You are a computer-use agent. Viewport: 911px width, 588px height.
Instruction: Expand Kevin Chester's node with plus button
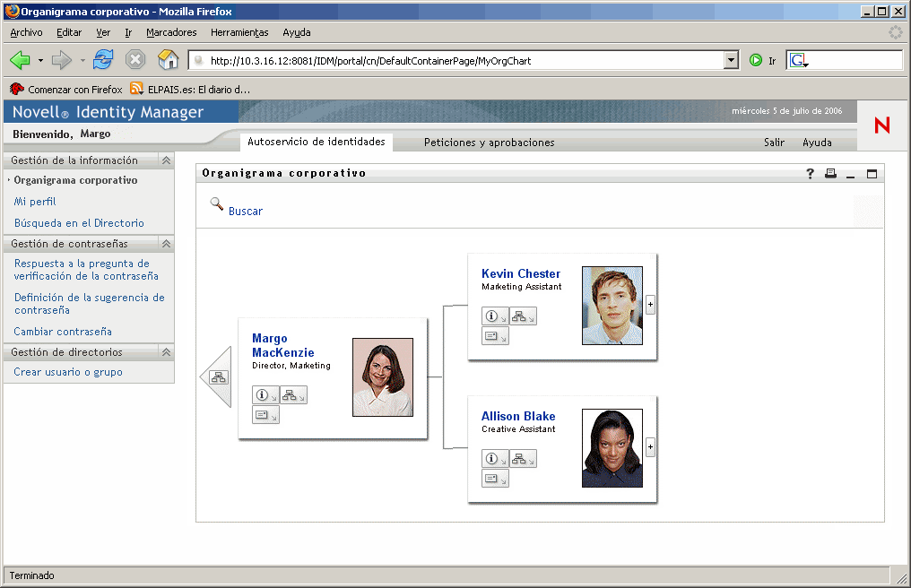(650, 305)
